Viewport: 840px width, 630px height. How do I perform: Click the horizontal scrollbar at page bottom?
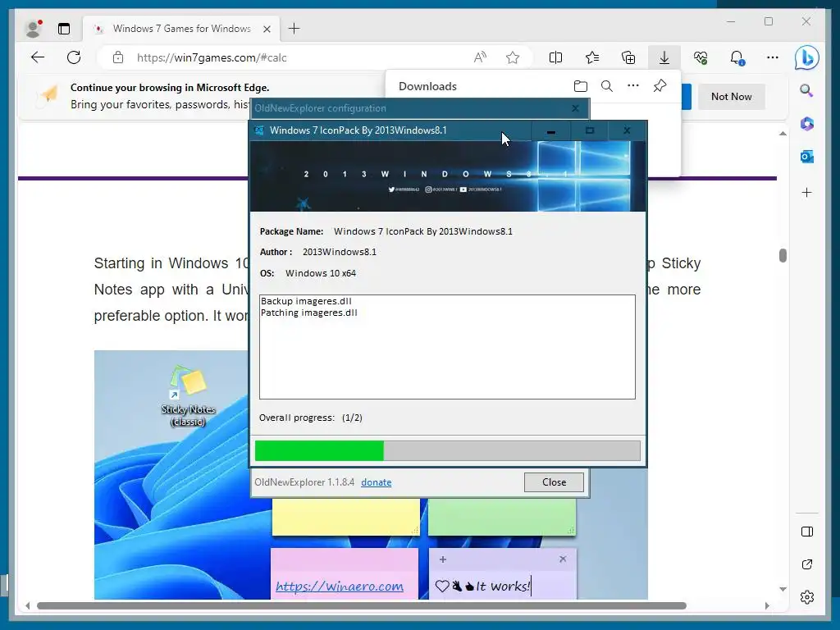(x=362, y=606)
